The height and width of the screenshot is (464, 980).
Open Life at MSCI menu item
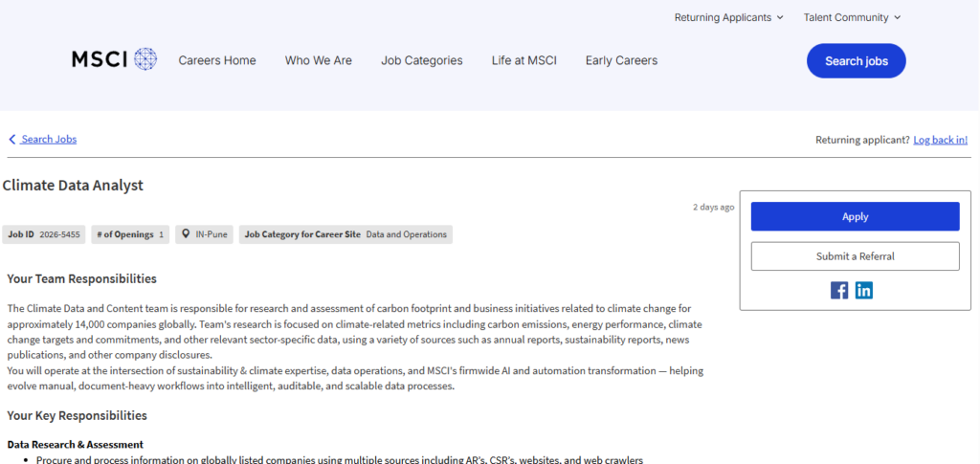[523, 60]
